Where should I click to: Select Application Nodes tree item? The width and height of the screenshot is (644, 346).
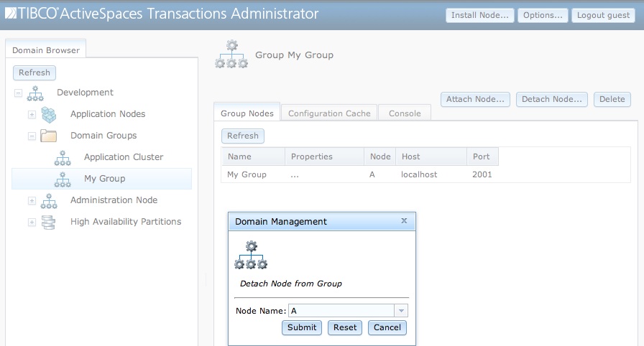pyautogui.click(x=108, y=114)
